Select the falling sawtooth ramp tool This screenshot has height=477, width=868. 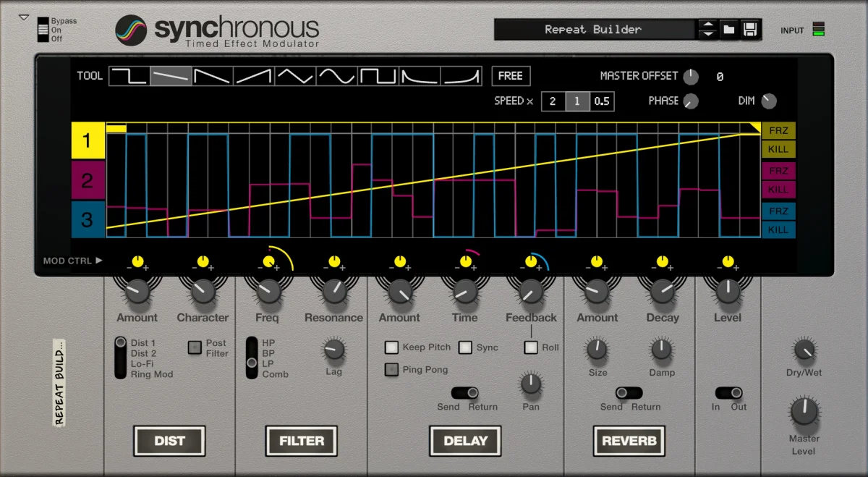(x=212, y=75)
